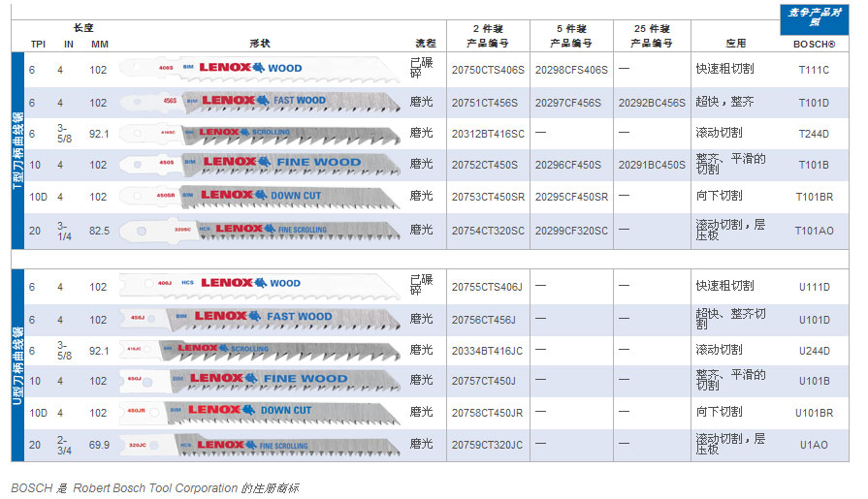868x499 pixels.
Task: Click the 流程 column header
Action: [x=426, y=44]
